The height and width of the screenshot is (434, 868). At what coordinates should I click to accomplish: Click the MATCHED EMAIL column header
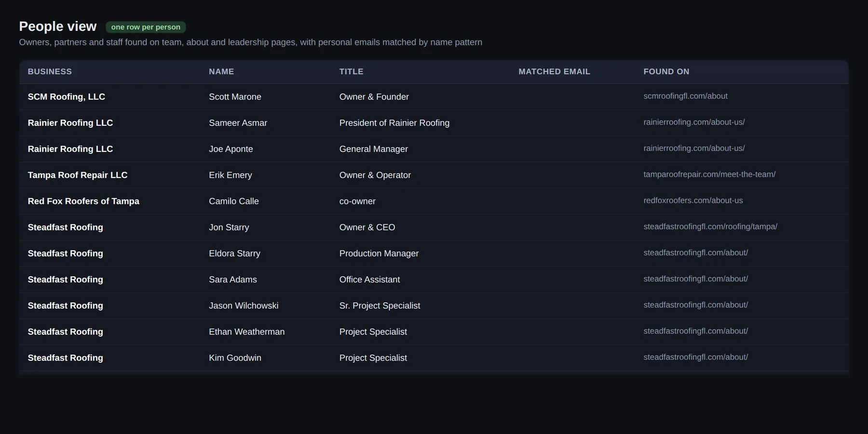(x=554, y=71)
